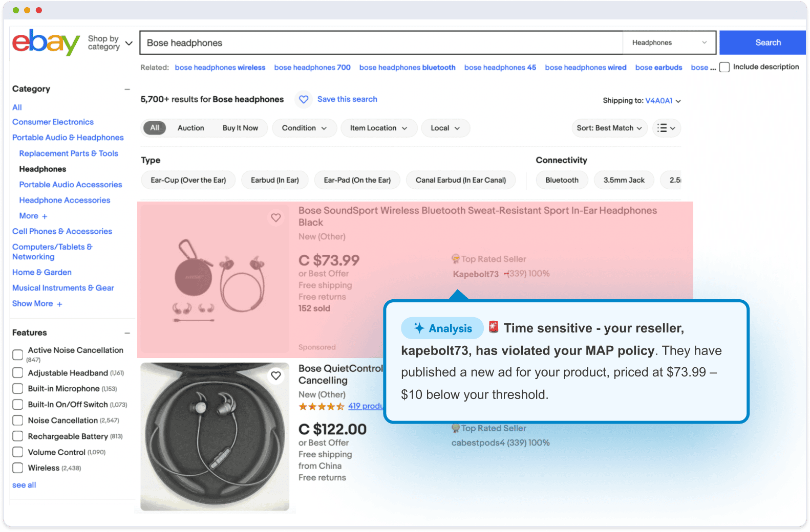Open related search bose headphones wired
Viewport: 810px width, 532px height.
(x=586, y=68)
